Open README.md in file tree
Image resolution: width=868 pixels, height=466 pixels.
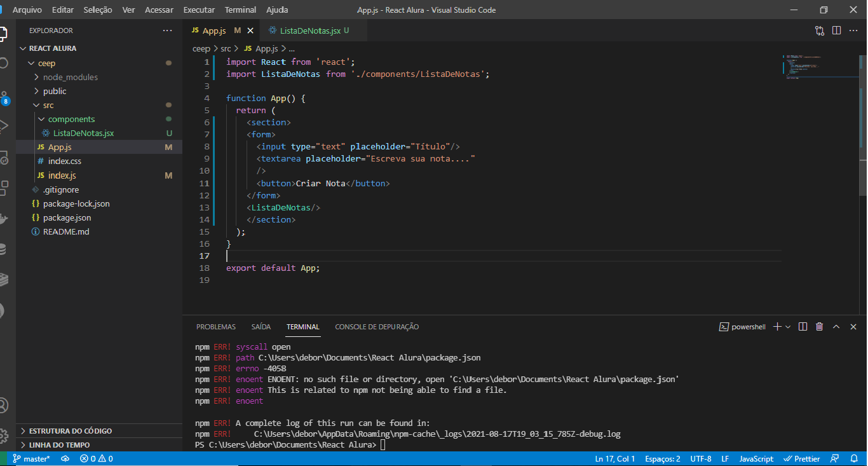click(x=98, y=231)
